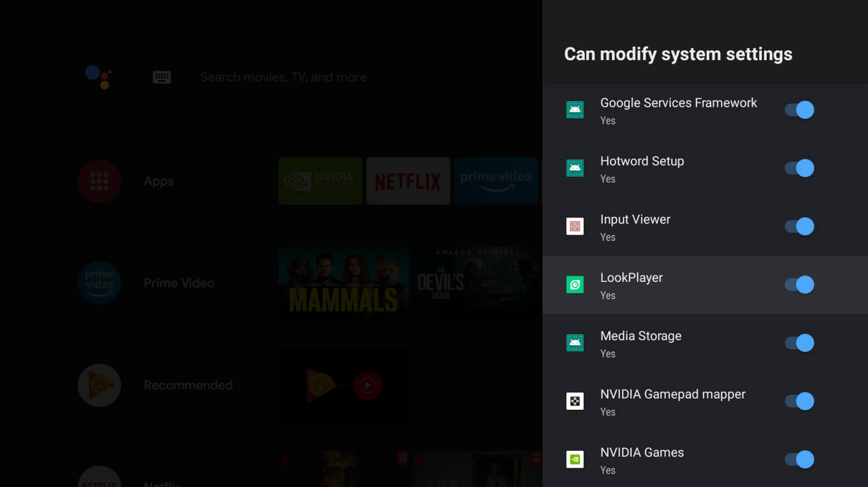Click the Google Services Framework app icon
868x487 pixels.
click(575, 110)
